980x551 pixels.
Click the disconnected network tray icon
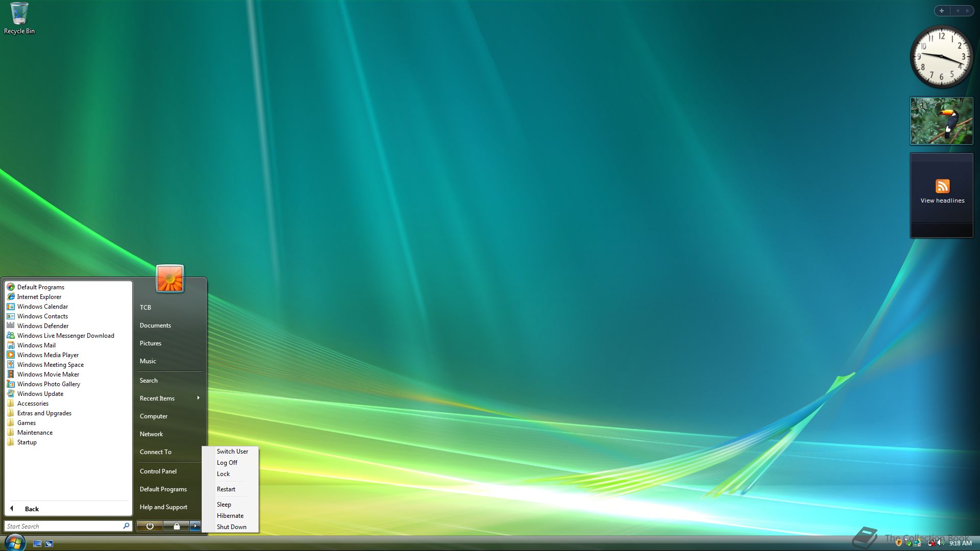click(931, 543)
